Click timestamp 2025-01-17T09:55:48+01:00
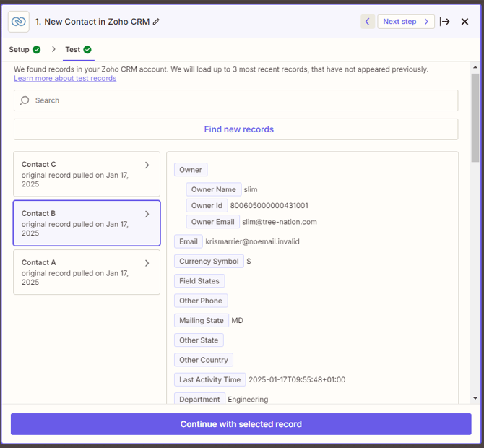 point(297,380)
